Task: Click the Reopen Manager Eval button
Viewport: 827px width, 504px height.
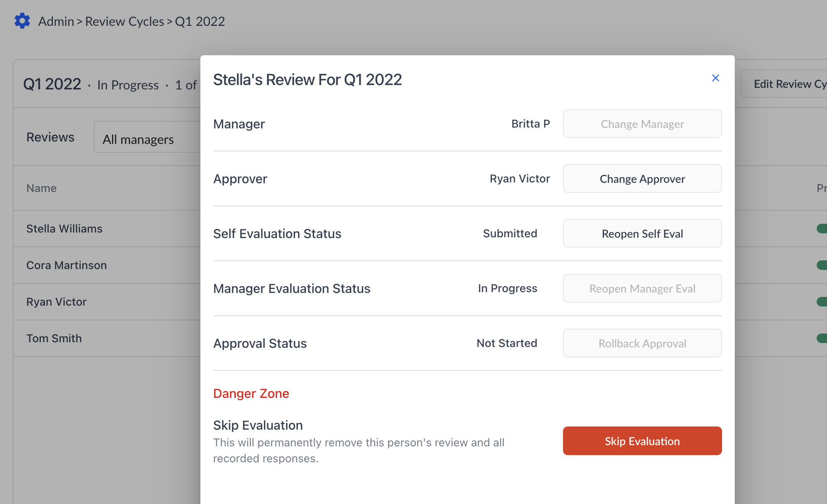Action: click(x=642, y=289)
